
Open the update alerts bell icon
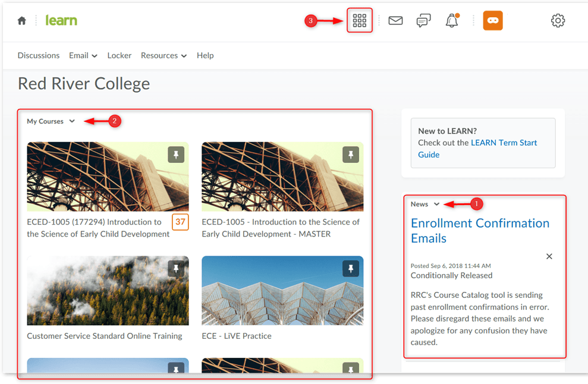[x=452, y=21]
